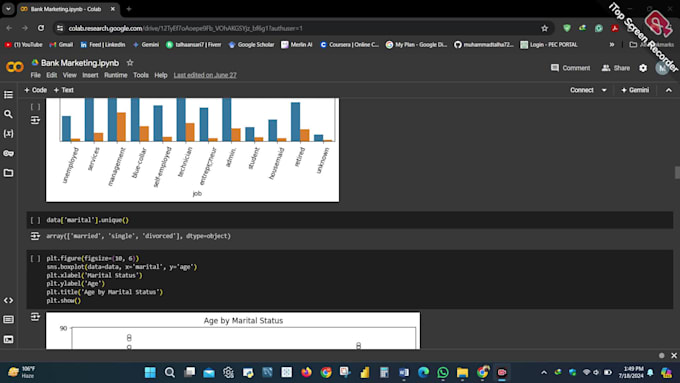This screenshot has height=383, width=680.
Task: Open the Feed | LinkedIn bookmark
Action: point(103,45)
